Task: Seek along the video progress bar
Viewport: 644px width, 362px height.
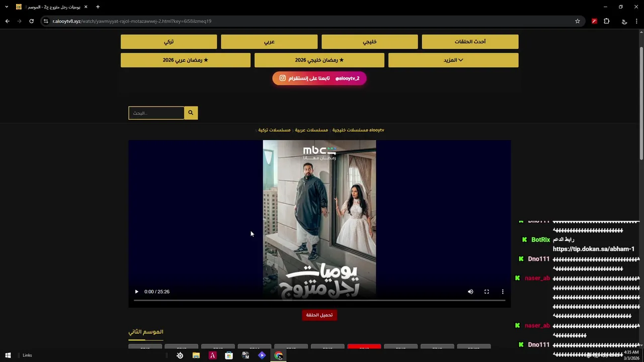Action: [x=319, y=300]
